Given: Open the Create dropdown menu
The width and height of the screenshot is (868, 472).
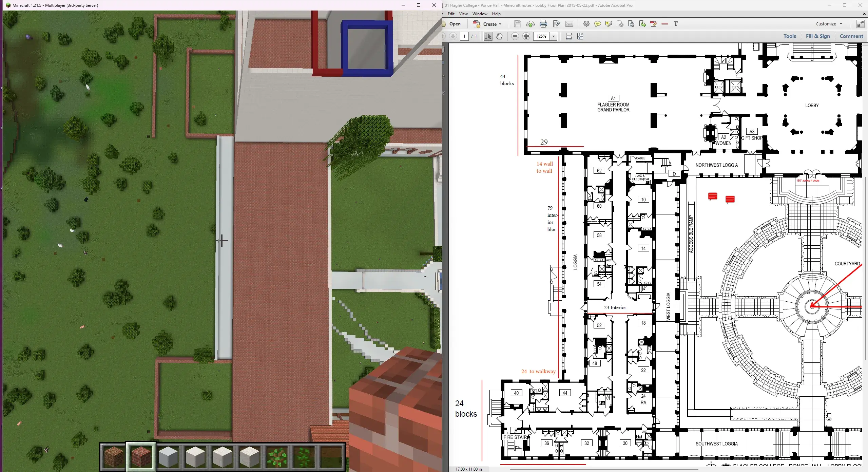Looking at the screenshot, I should pyautogui.click(x=488, y=24).
